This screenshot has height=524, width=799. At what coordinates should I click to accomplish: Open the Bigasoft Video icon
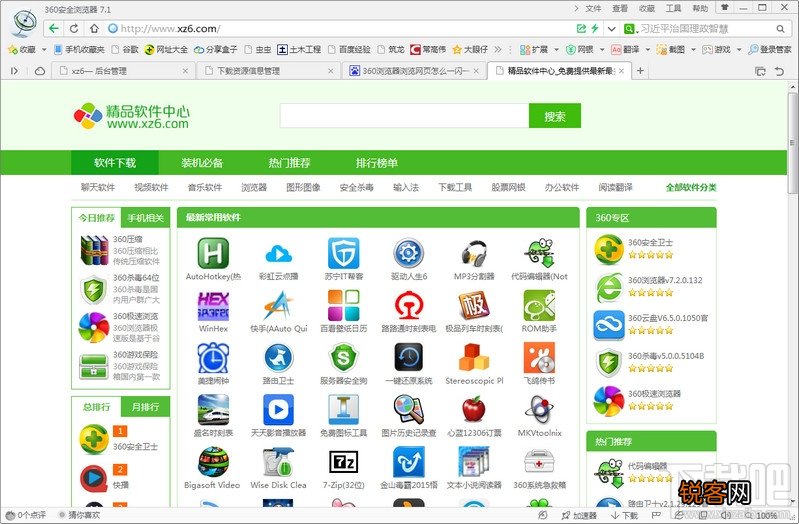(213, 462)
